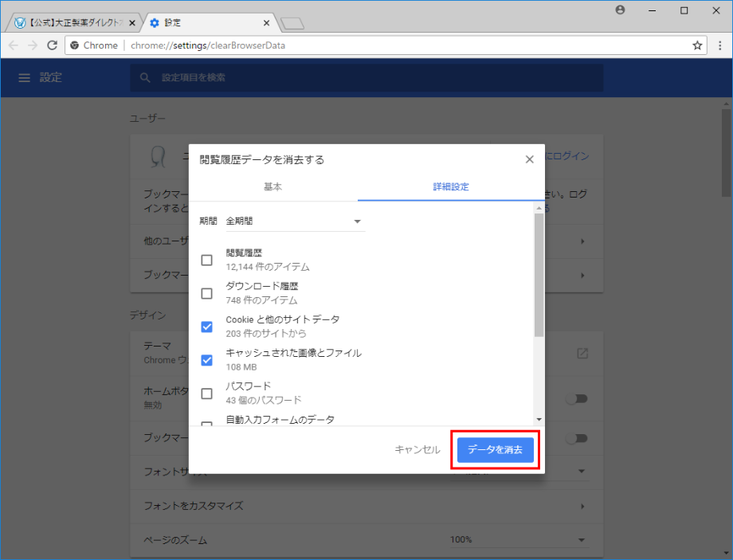Check the パスワード checkbox

[x=206, y=394]
